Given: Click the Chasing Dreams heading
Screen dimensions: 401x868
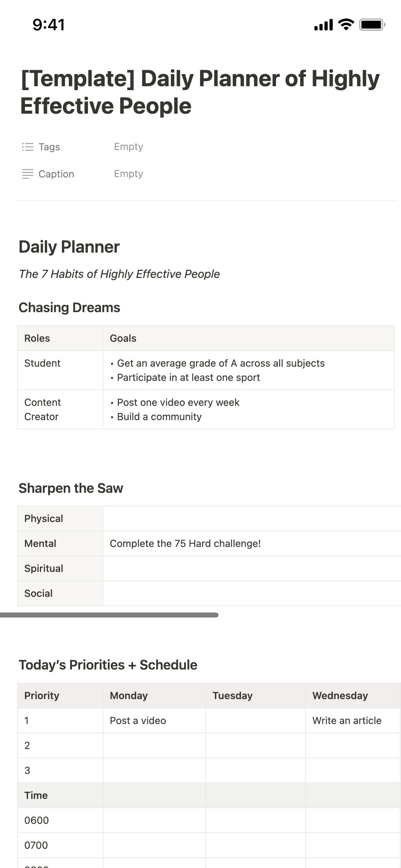Looking at the screenshot, I should 70,308.
